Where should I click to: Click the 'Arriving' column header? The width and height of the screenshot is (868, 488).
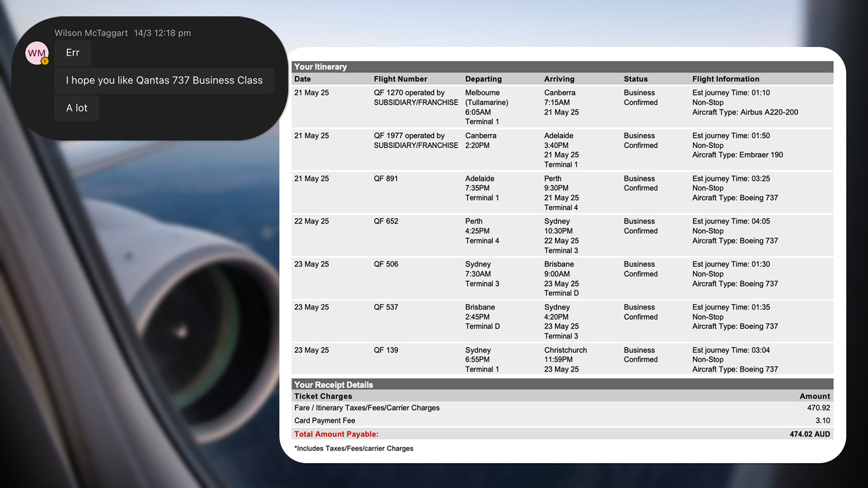tap(559, 79)
